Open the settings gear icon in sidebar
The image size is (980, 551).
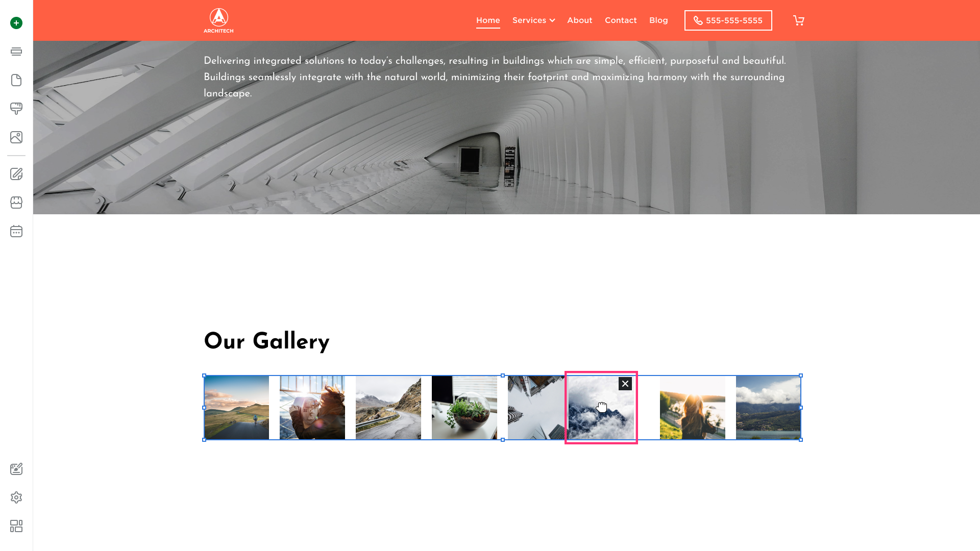[x=16, y=497]
